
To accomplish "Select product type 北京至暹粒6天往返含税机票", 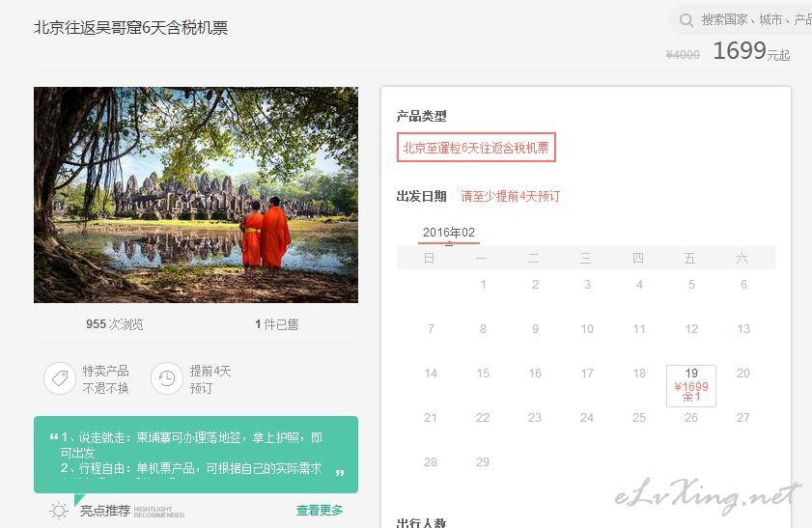I will coord(476,148).
